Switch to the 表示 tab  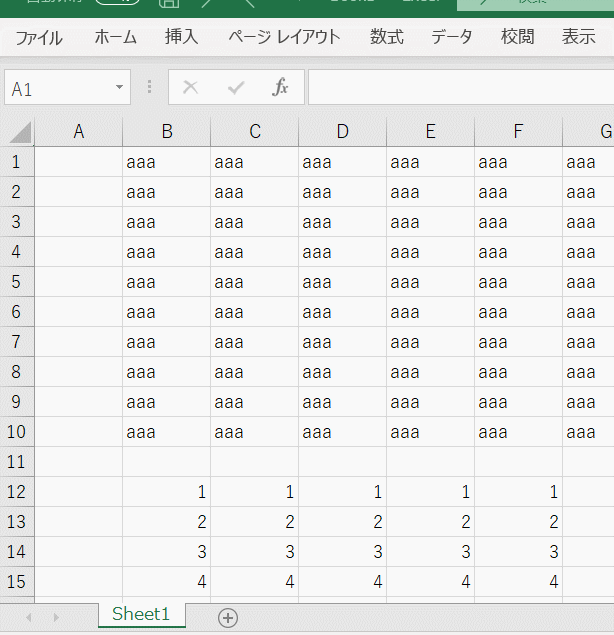pos(578,37)
